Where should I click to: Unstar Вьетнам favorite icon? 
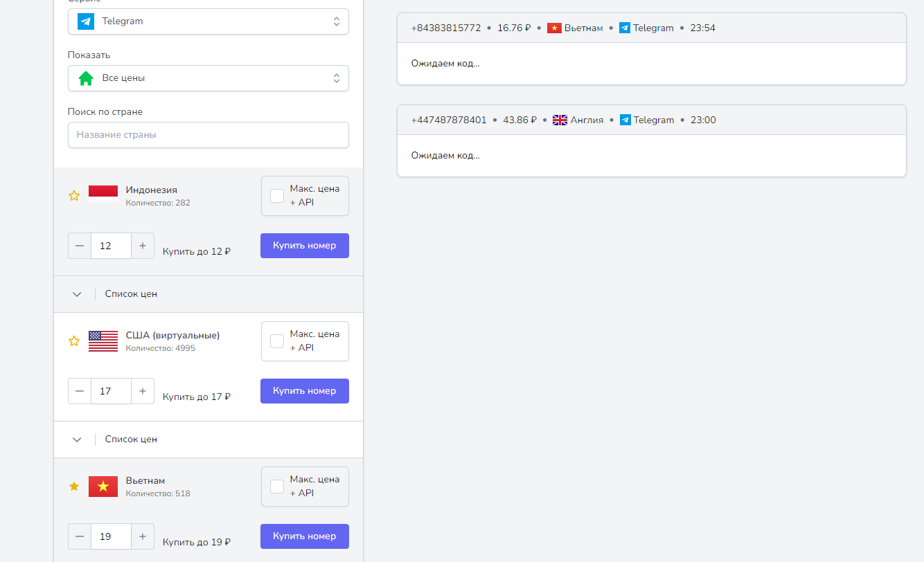[x=74, y=487]
